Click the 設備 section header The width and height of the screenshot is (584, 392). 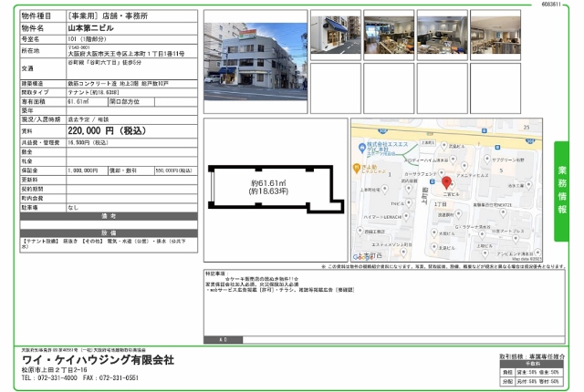click(109, 232)
